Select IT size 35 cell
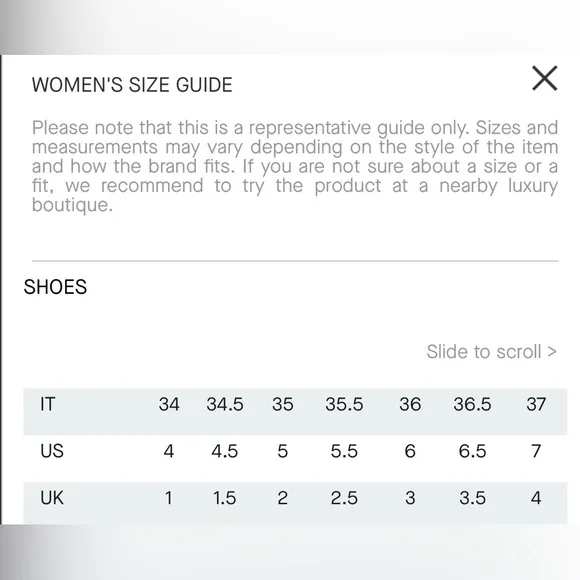The width and height of the screenshot is (580, 580). (x=283, y=404)
